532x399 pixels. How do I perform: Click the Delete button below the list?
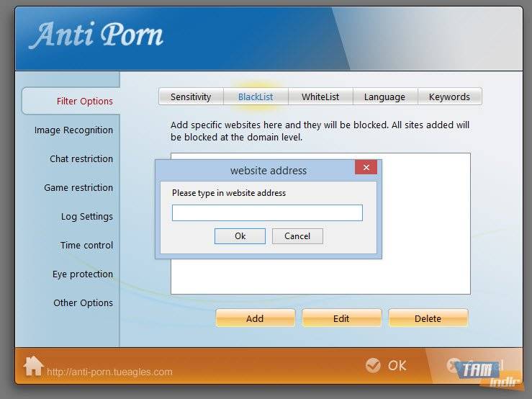click(428, 318)
